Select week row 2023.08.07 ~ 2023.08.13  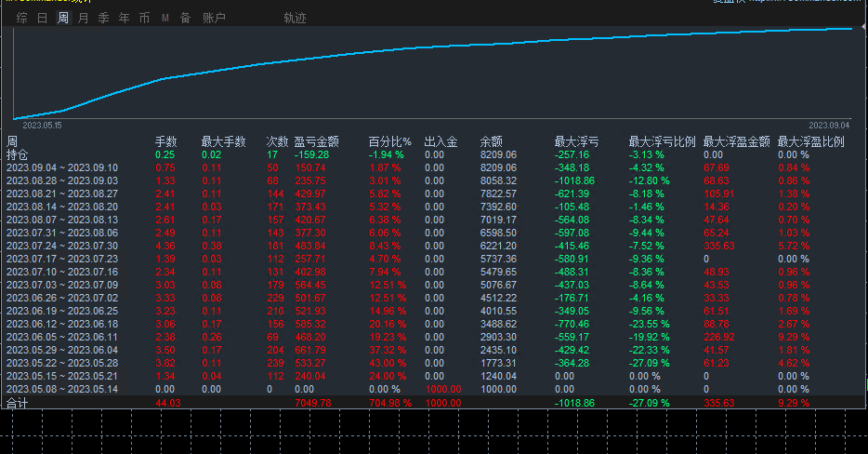point(433,220)
